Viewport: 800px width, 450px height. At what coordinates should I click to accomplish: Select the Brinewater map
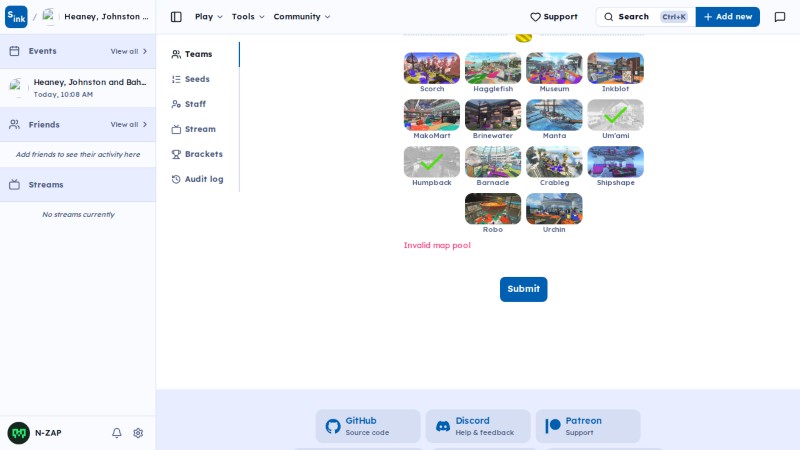pos(493,115)
